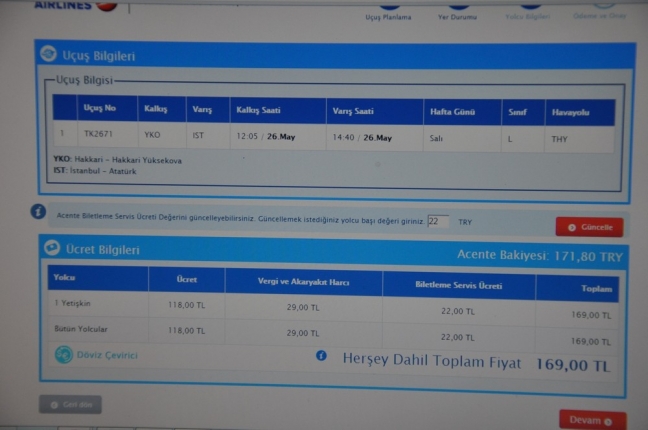Click the Turkish Airlines logo
The height and width of the screenshot is (430, 648).
75,5
